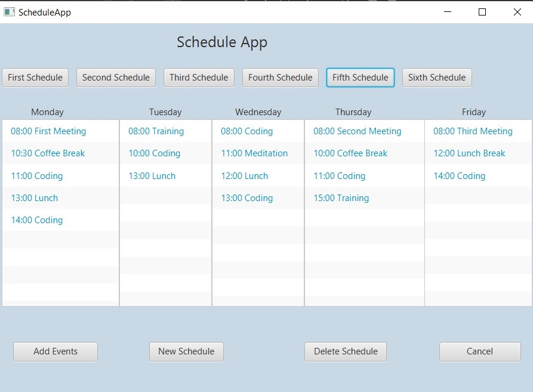Open the Sixth Schedule
Viewport: 533px width, 392px height.
click(x=436, y=78)
